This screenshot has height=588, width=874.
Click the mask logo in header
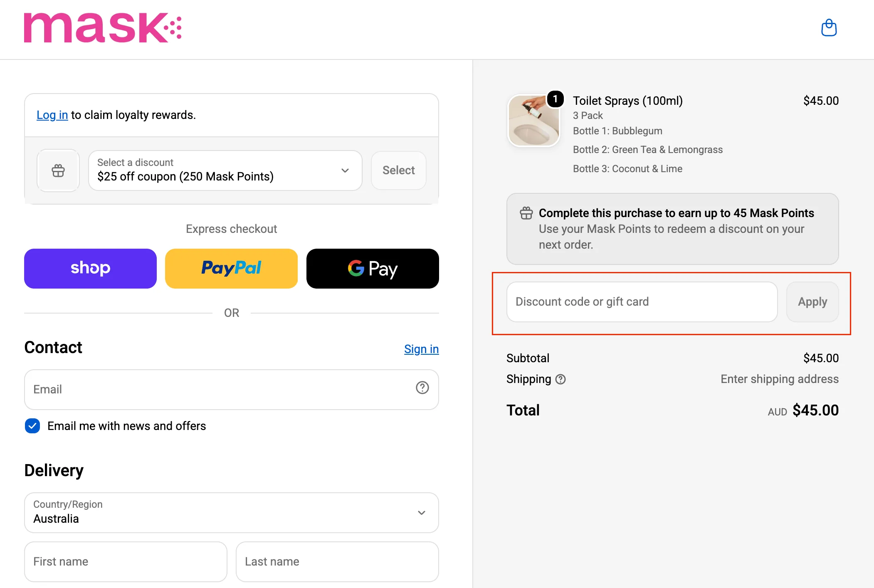[x=103, y=28]
